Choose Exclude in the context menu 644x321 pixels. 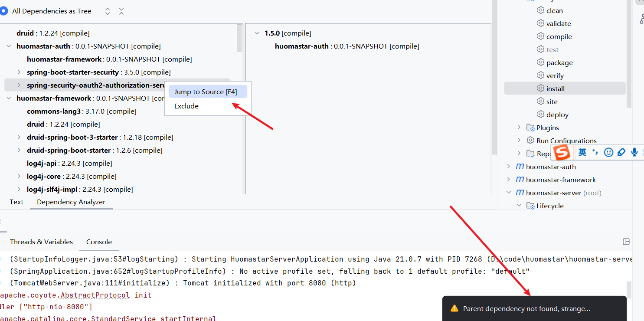(208, 106)
